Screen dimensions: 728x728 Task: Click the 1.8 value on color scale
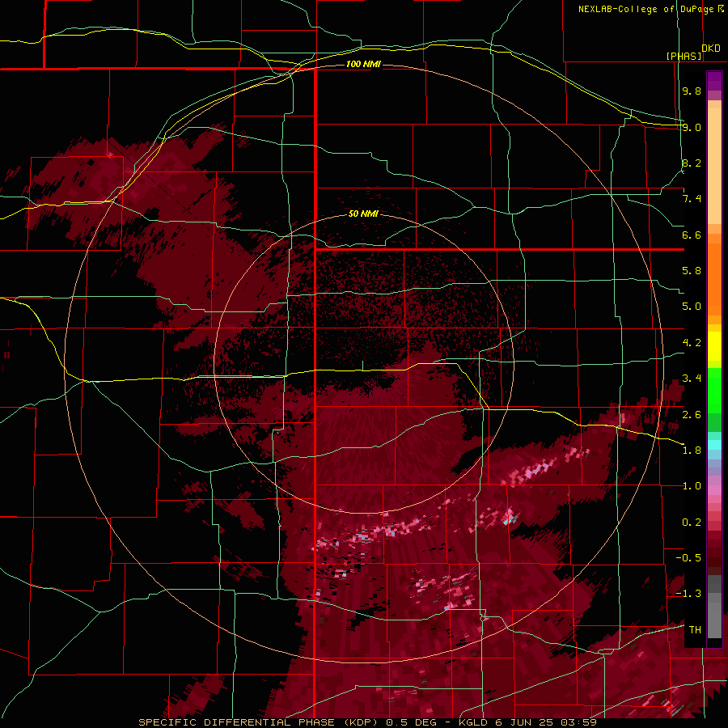[692, 451]
